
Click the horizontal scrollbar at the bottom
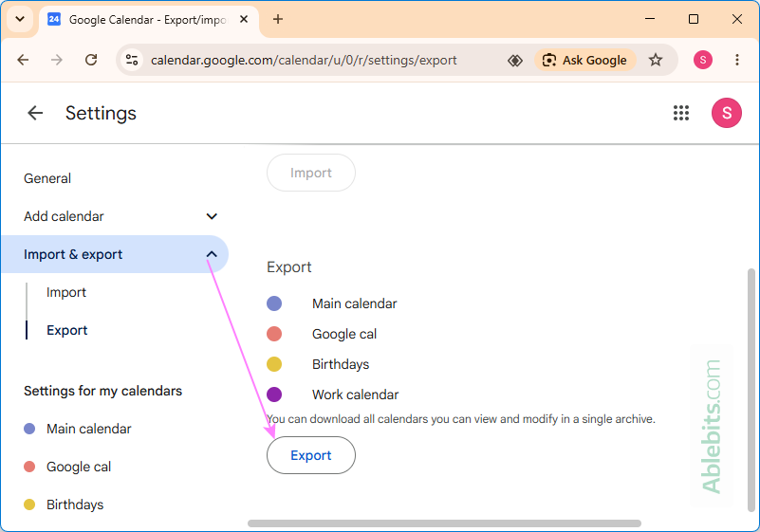(x=444, y=523)
